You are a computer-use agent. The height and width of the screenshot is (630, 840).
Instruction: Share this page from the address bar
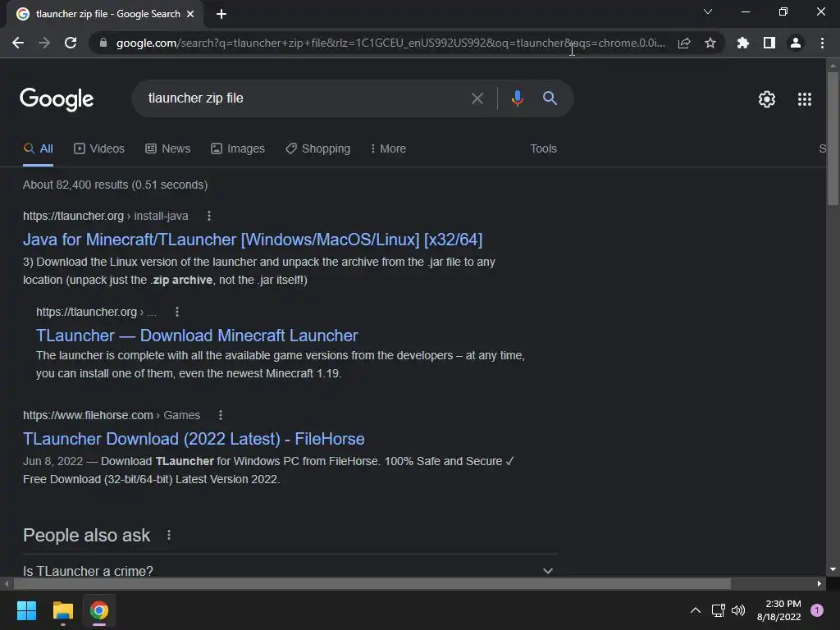(684, 43)
